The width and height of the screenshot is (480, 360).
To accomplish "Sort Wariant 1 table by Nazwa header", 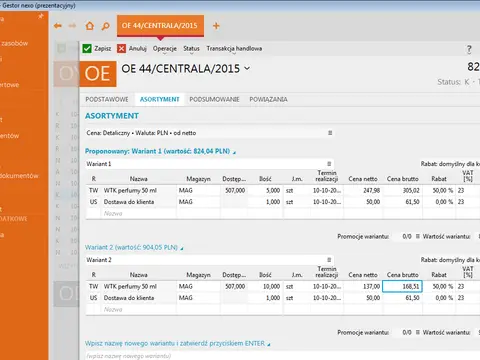I will (x=139, y=179).
